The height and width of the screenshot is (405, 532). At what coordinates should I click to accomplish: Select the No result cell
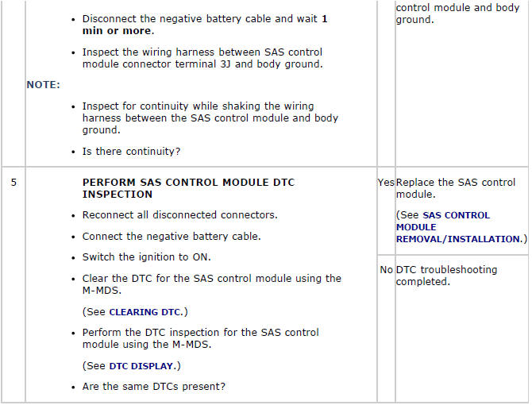pos(386,270)
